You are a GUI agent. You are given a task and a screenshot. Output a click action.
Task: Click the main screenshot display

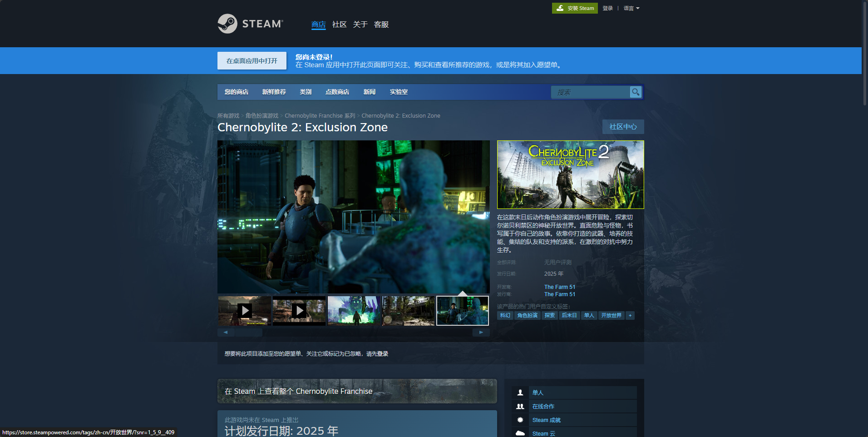click(x=354, y=217)
